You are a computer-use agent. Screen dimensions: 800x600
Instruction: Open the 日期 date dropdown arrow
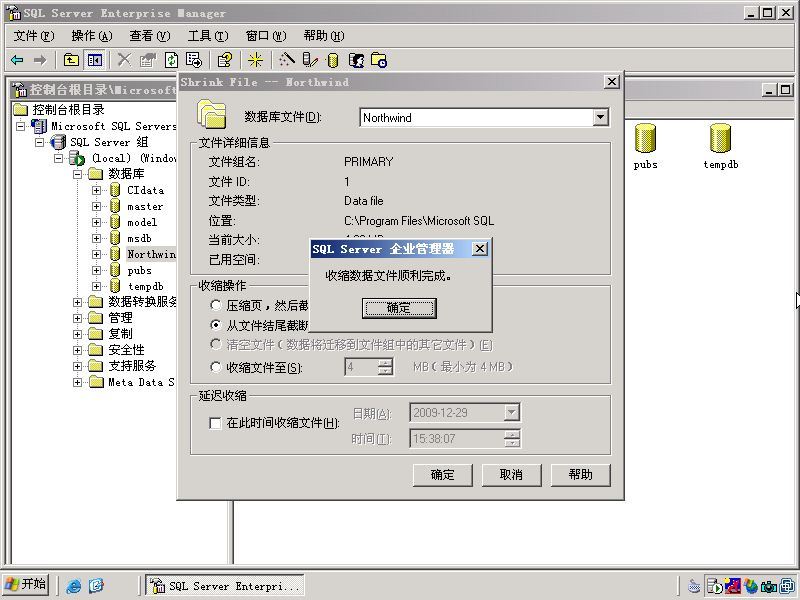[511, 412]
